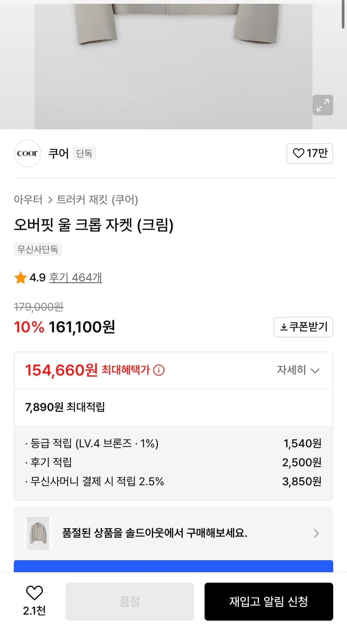The image size is (347, 644).
Task: Click the 단독 badge next to 쿠어
Action: pos(84,154)
